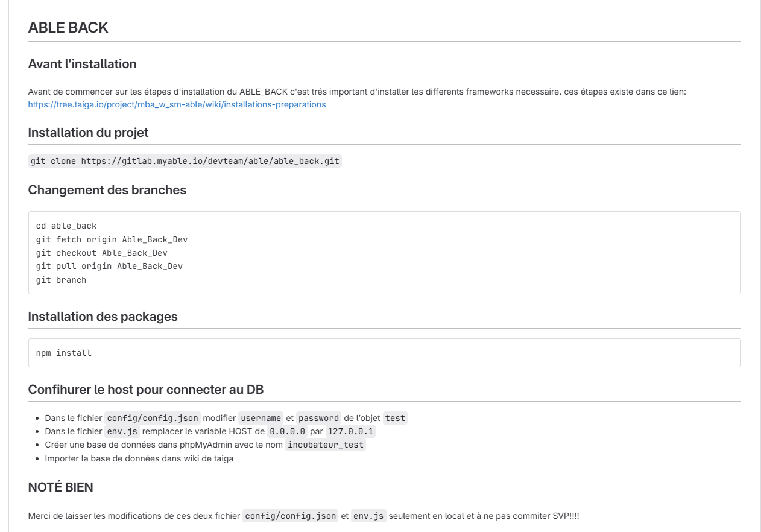Open the Taiga installations-preparations wiki link
The height and width of the screenshot is (532, 761).
(x=177, y=104)
